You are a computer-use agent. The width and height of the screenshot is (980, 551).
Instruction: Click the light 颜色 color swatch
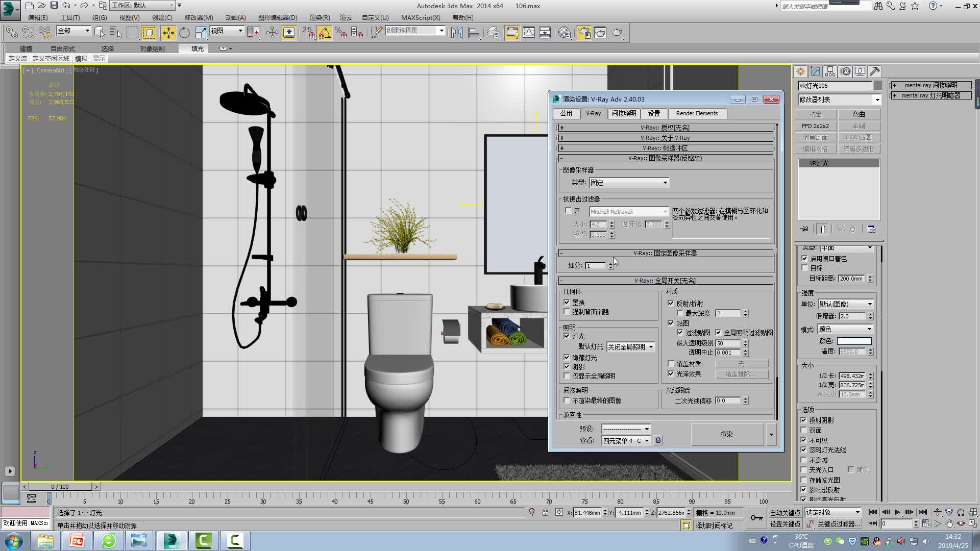854,341
